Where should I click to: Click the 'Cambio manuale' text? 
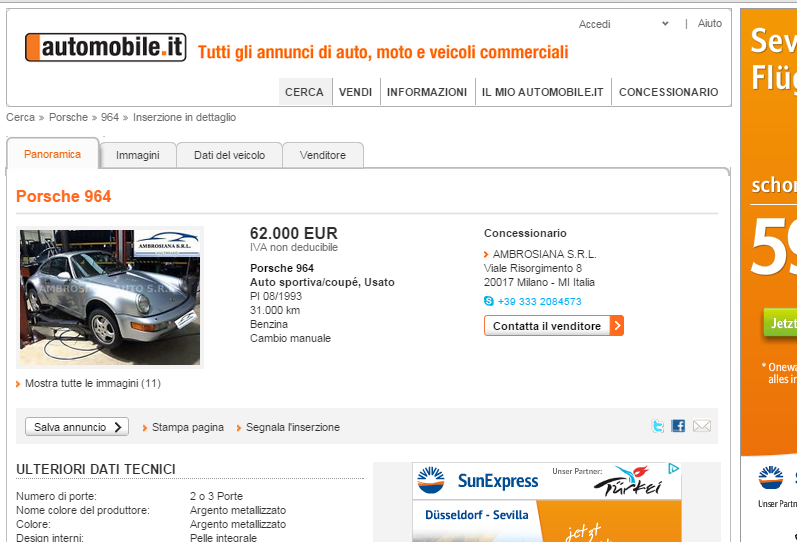[290, 338]
